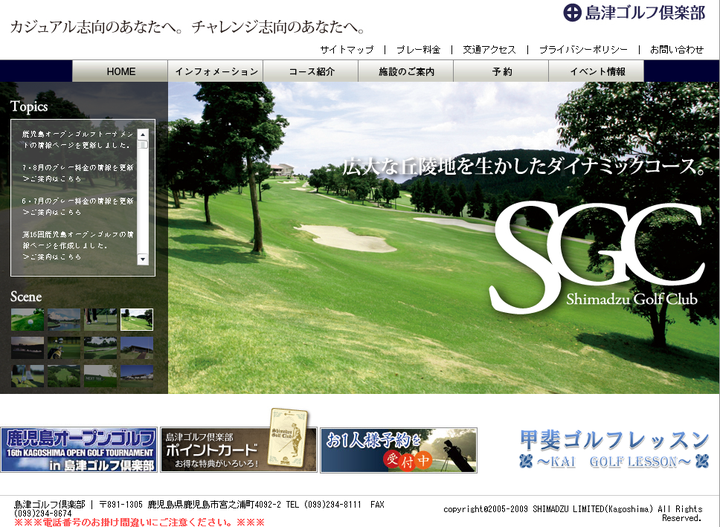
Task: Open the お1人様予約を受付中 banner
Action: click(399, 450)
